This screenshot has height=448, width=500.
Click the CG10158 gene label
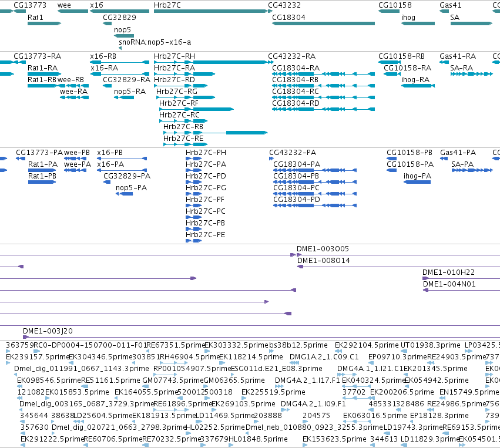395,5
